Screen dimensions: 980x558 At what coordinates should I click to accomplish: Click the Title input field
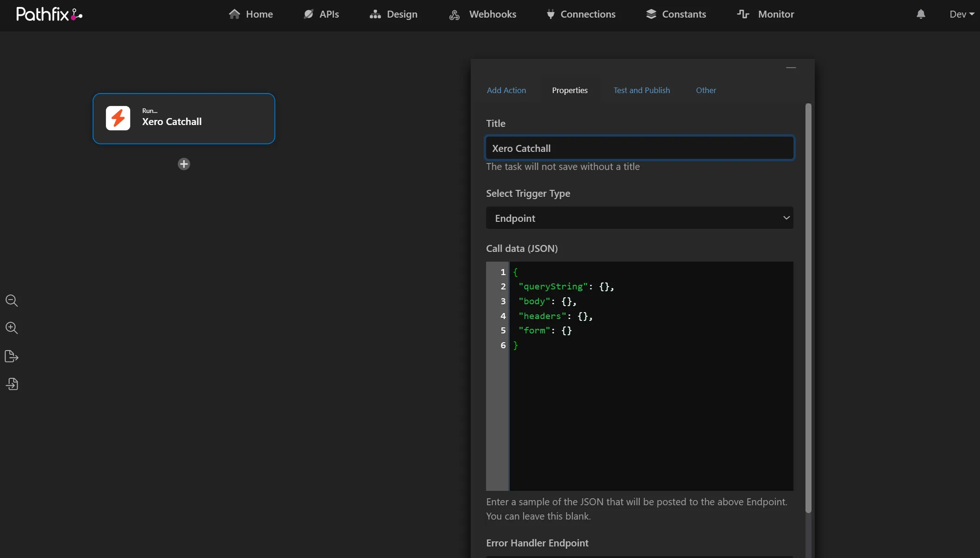point(640,148)
